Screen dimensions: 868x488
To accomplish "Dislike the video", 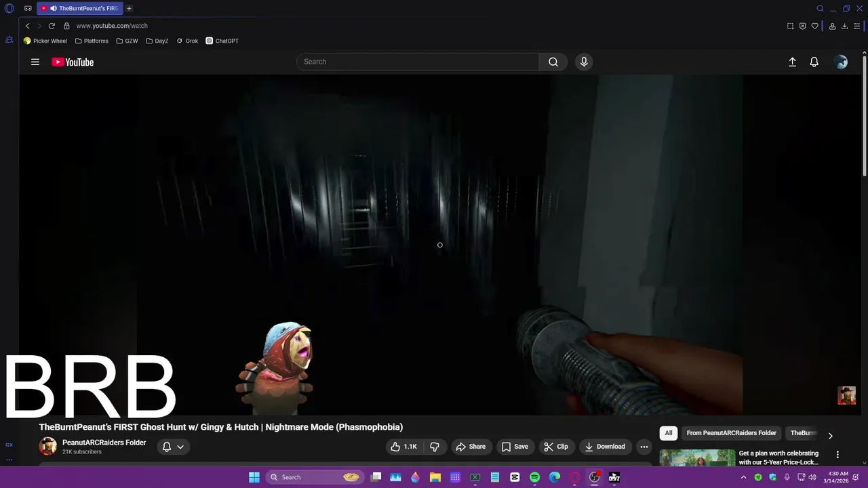I will [x=435, y=447].
